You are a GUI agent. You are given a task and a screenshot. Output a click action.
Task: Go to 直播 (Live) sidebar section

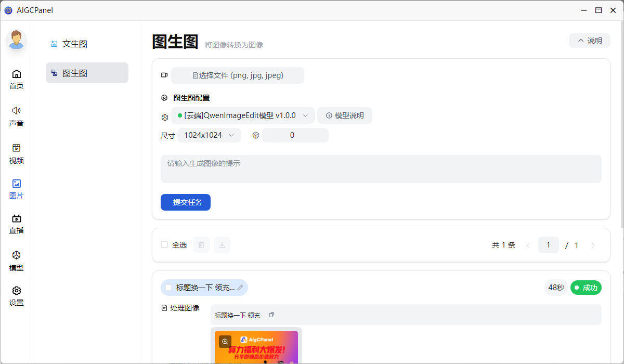click(17, 224)
